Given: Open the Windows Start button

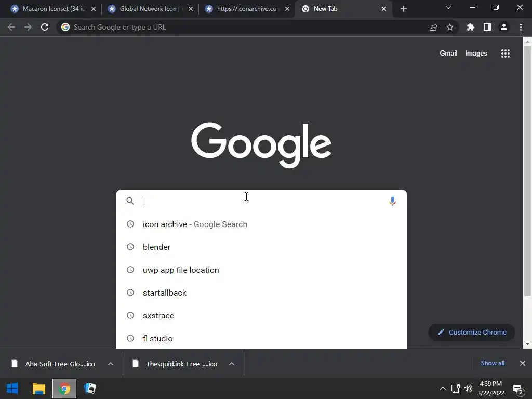Looking at the screenshot, I should (x=12, y=389).
